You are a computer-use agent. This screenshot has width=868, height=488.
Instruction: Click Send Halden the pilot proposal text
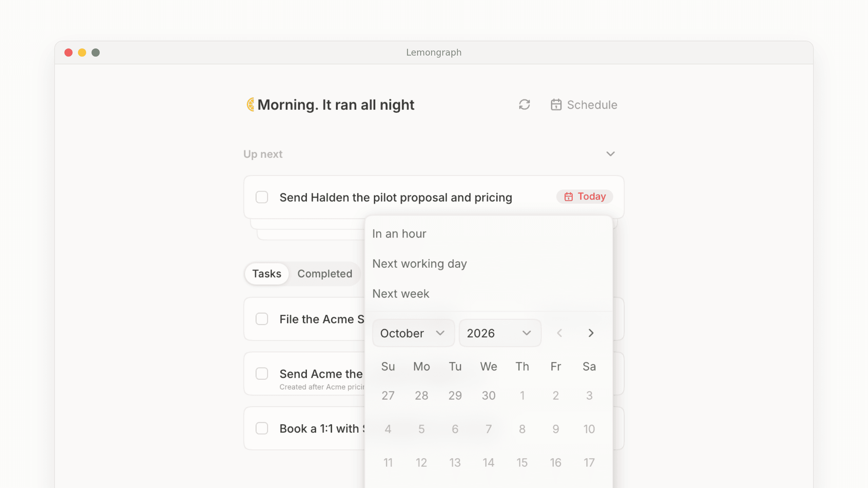pyautogui.click(x=396, y=197)
